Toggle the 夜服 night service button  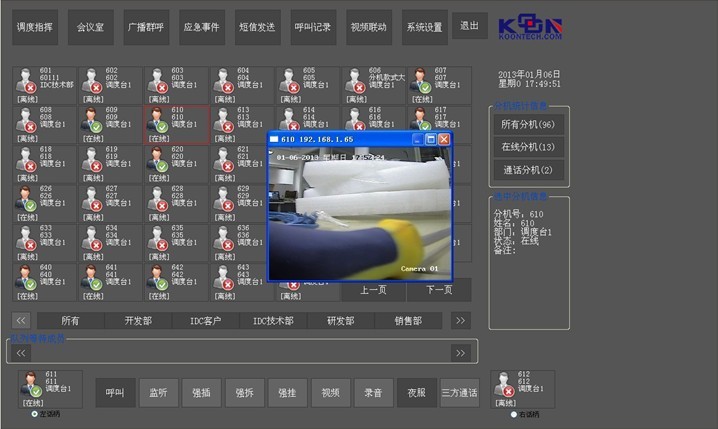pyautogui.click(x=417, y=393)
